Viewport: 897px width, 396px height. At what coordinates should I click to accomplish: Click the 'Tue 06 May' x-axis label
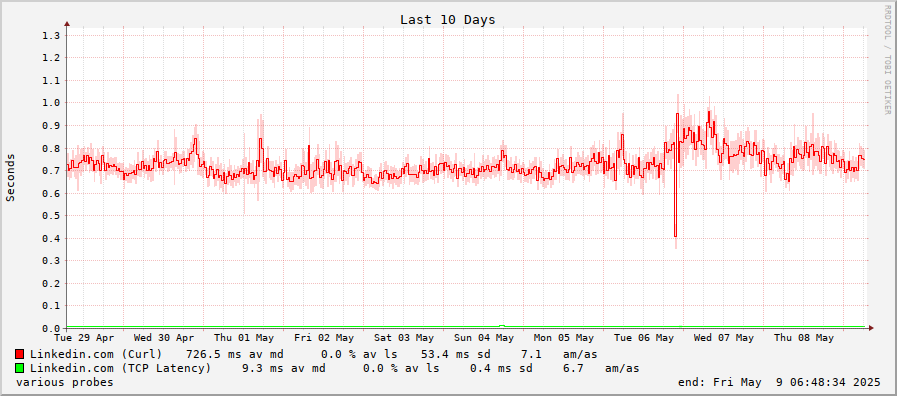[644, 338]
